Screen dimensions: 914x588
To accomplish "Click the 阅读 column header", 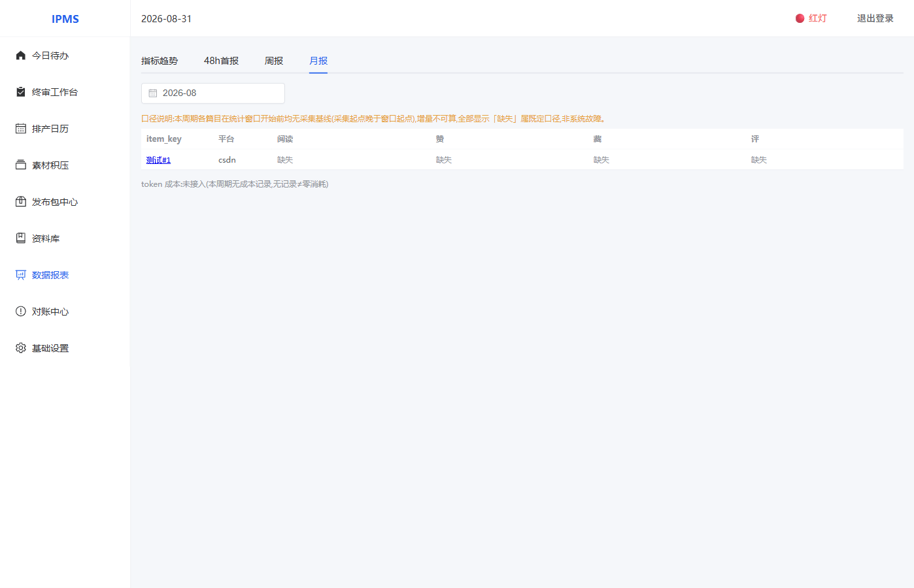I will (x=285, y=139).
